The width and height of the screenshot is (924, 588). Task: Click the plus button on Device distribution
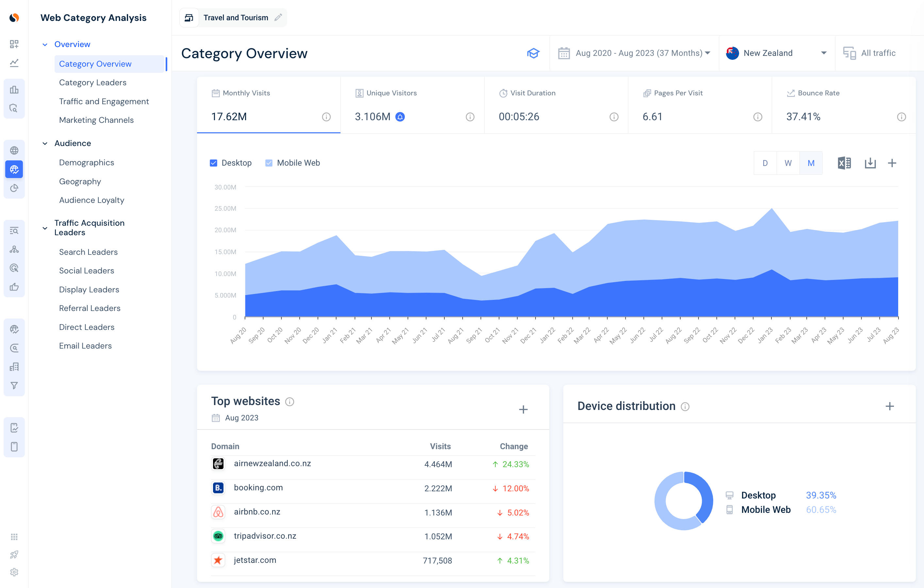click(889, 406)
